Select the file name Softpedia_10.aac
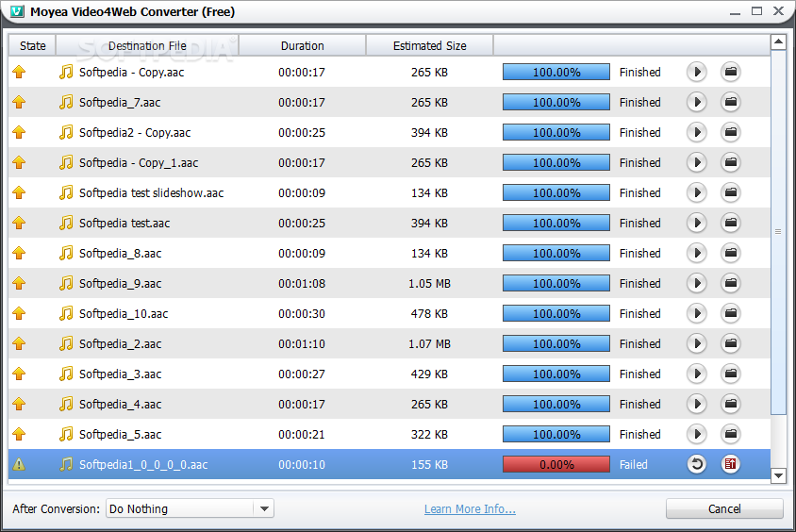 (x=124, y=314)
